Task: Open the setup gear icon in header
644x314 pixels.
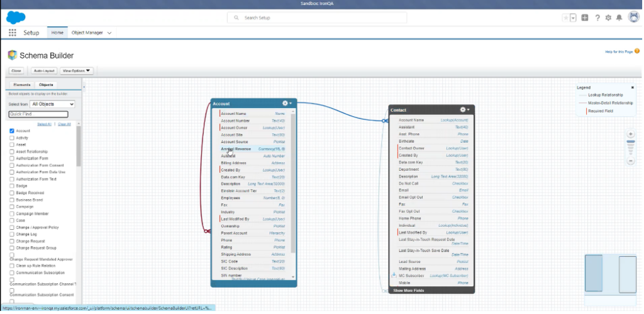Action: 608,18
